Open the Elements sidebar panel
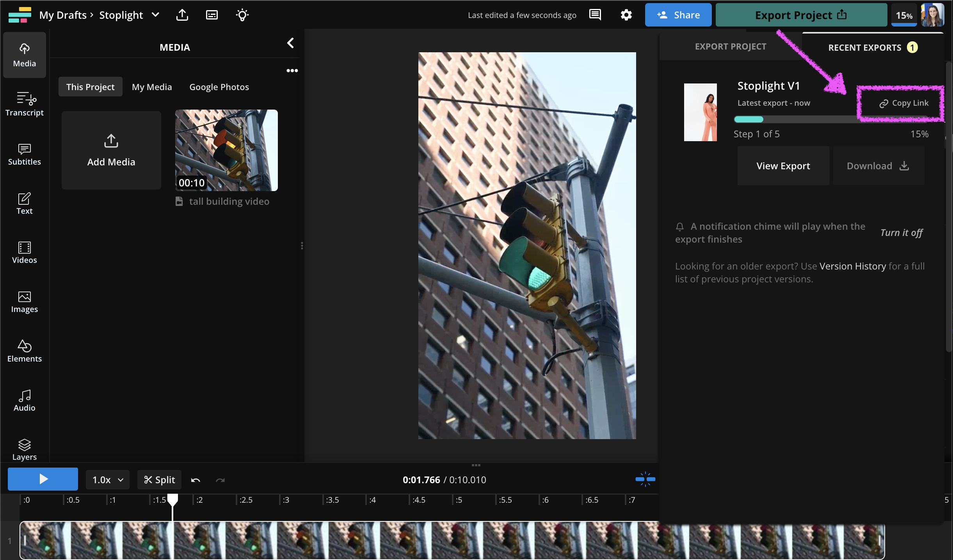The width and height of the screenshot is (953, 560). coord(24,351)
